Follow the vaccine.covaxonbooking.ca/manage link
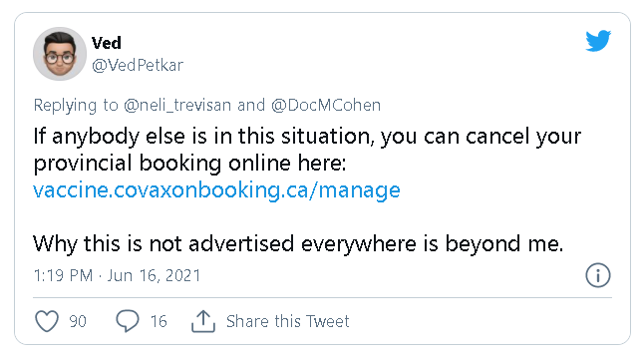The width and height of the screenshot is (644, 359). 217,190
